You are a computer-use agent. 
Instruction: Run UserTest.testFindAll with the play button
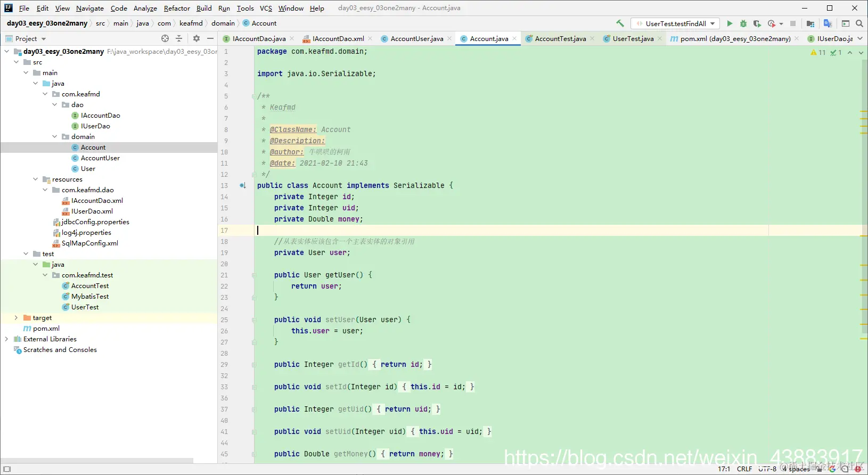pyautogui.click(x=730, y=23)
